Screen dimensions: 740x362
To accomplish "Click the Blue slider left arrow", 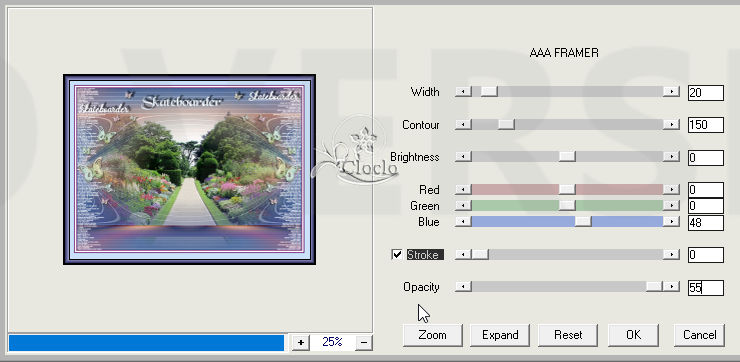I will point(463,221).
